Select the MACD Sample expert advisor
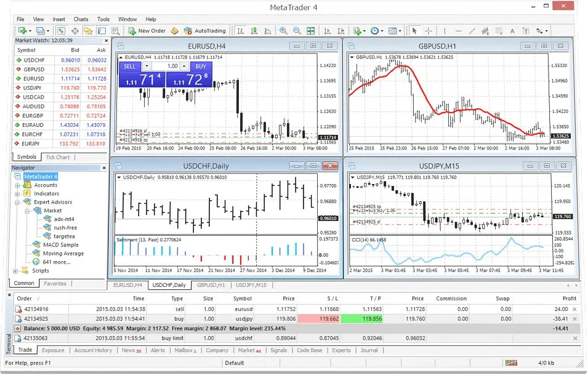Image resolution: width=588 pixels, height=378 pixels. (x=61, y=245)
